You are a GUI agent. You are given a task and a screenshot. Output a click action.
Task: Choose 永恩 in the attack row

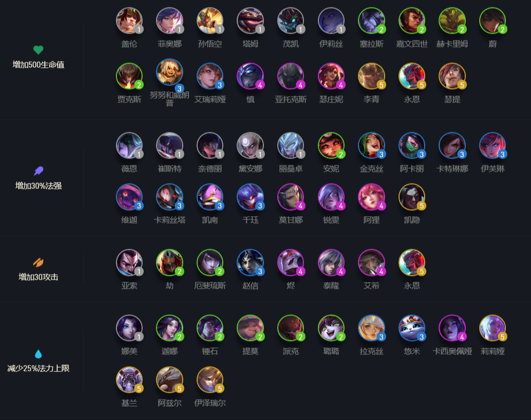tap(412, 263)
